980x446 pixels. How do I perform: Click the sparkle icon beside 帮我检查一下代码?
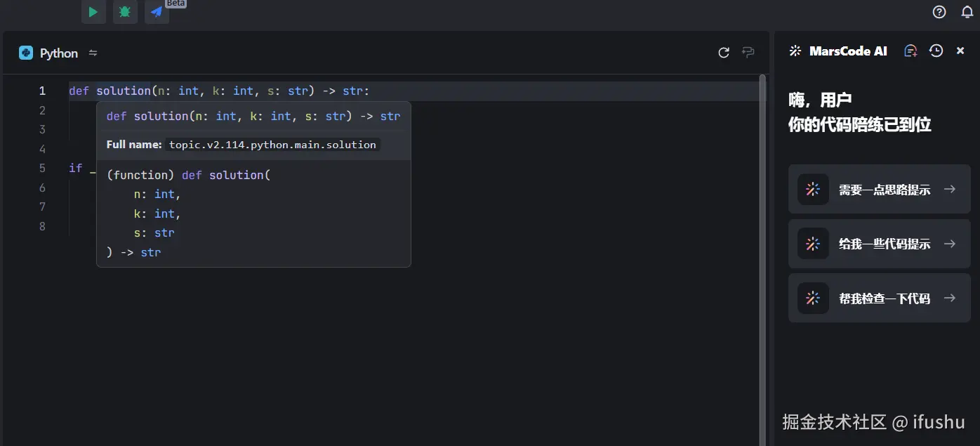813,299
